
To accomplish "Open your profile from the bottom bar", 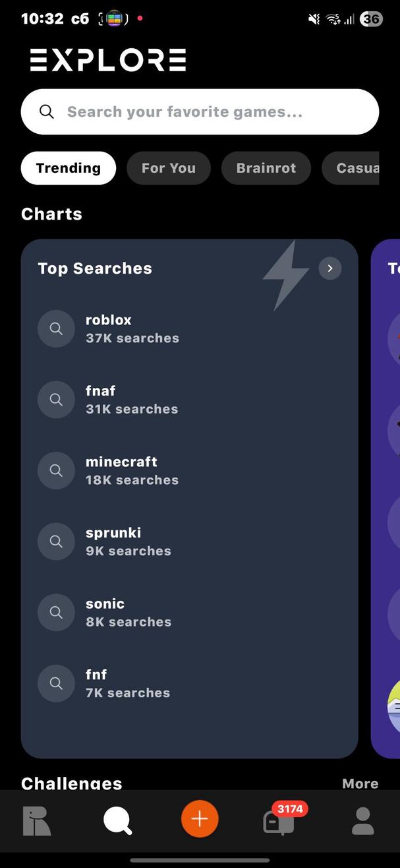I will click(x=362, y=820).
